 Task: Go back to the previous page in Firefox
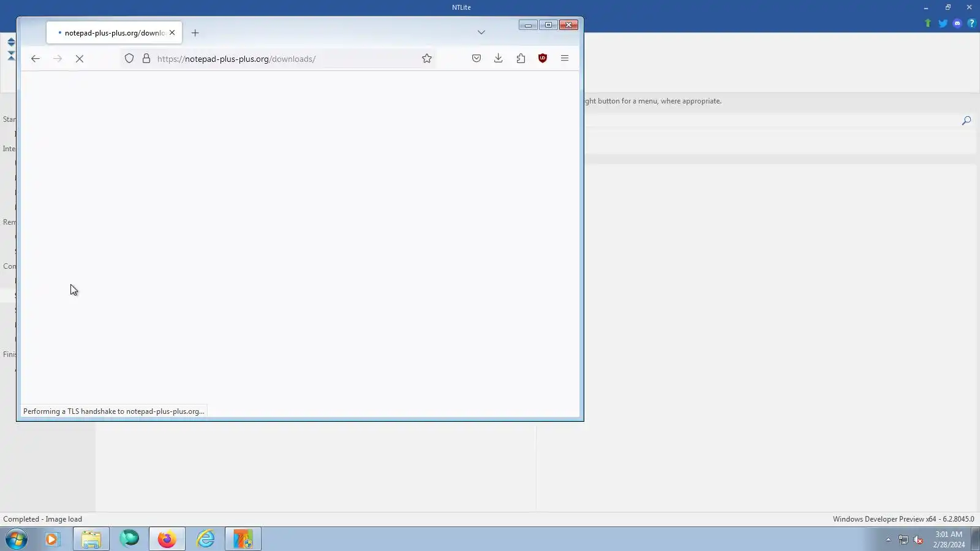pos(36,59)
